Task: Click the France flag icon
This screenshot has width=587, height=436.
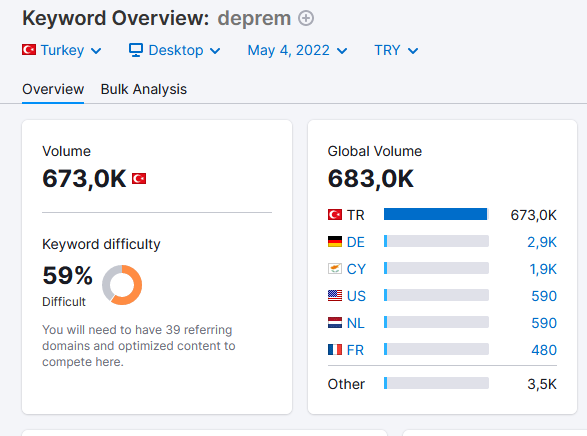Action: point(335,350)
